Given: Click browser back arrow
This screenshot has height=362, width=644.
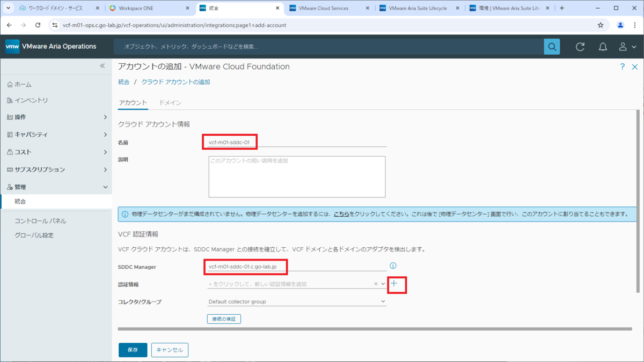Looking at the screenshot, I should pyautogui.click(x=9, y=25).
